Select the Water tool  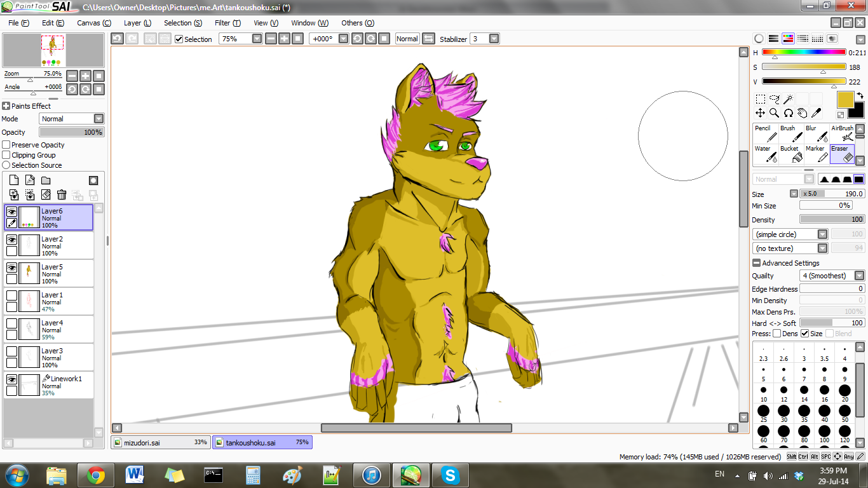(x=766, y=154)
